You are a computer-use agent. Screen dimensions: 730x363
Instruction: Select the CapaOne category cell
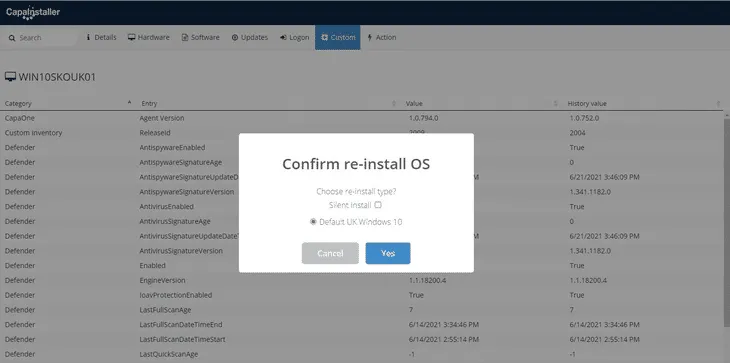20,118
